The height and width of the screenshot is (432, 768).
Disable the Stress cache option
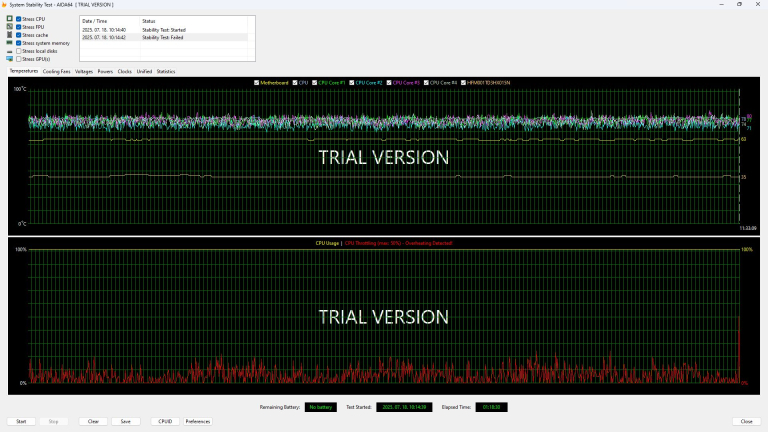(19, 35)
